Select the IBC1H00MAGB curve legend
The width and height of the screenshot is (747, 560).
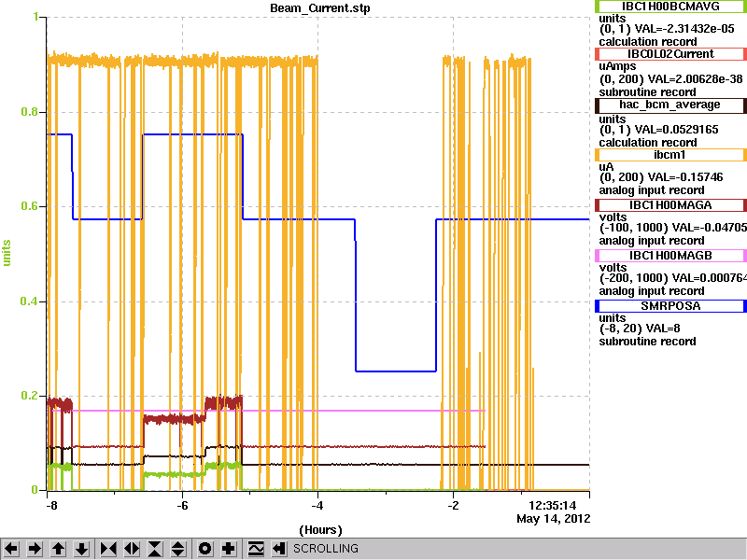[670, 256]
